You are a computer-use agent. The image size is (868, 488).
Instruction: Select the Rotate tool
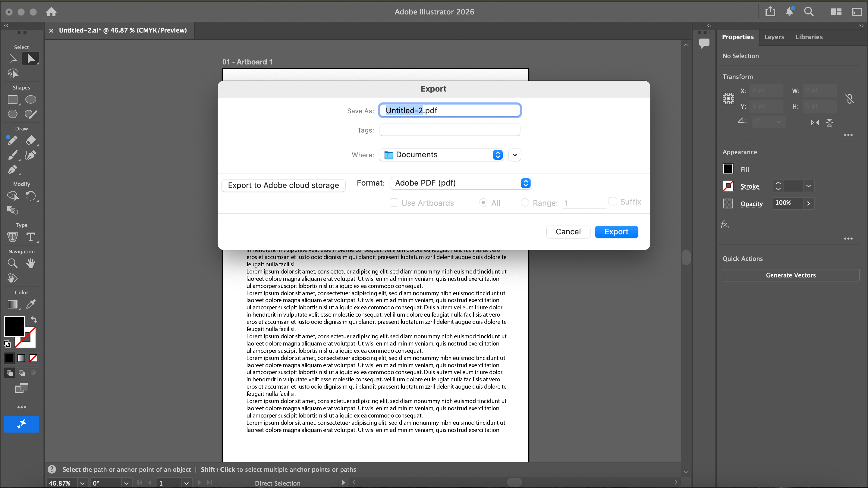30,196
